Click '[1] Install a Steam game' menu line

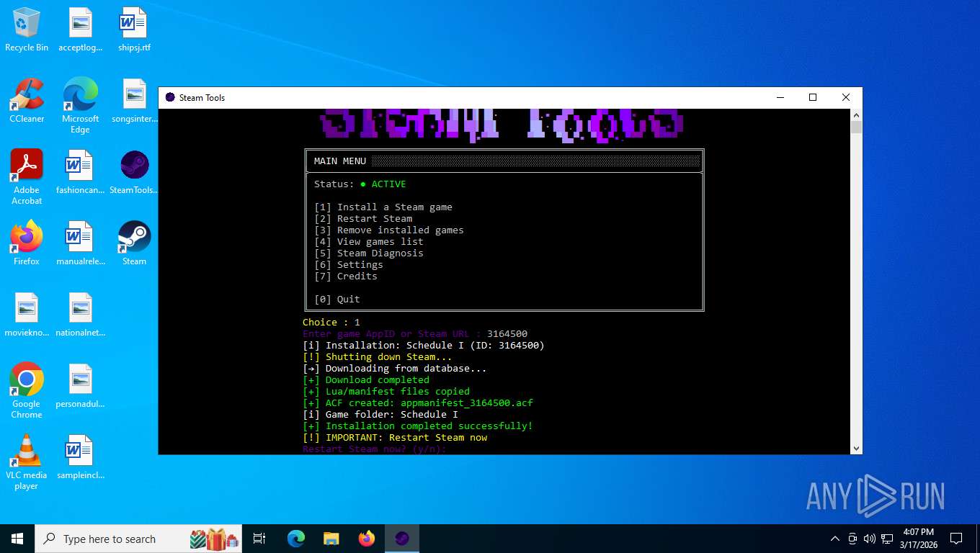coord(383,207)
